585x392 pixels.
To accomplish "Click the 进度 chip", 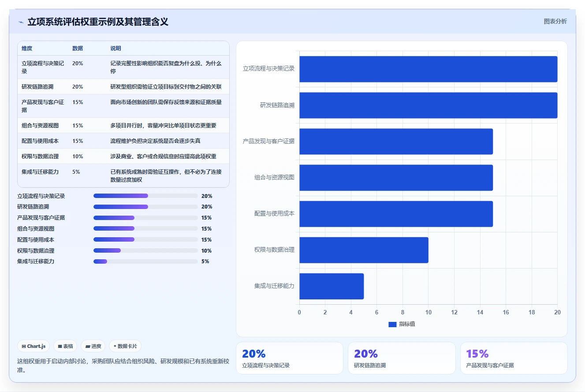I will [x=93, y=346].
